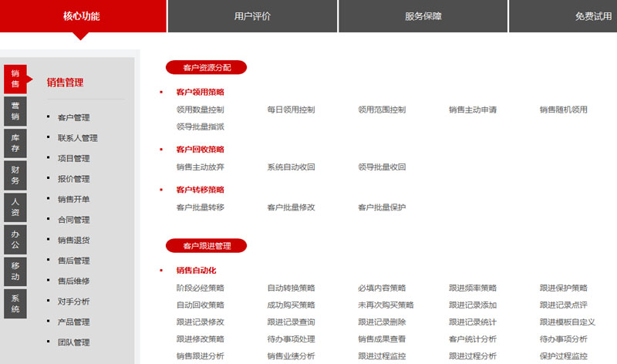Open the 办公 sidebar category
This screenshot has height=364, width=617.
[15, 239]
